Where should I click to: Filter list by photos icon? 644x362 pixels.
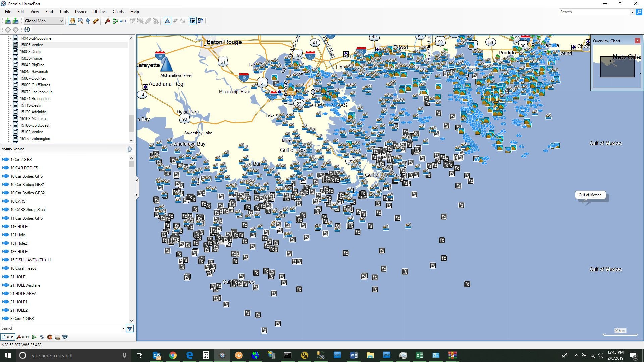[65, 337]
